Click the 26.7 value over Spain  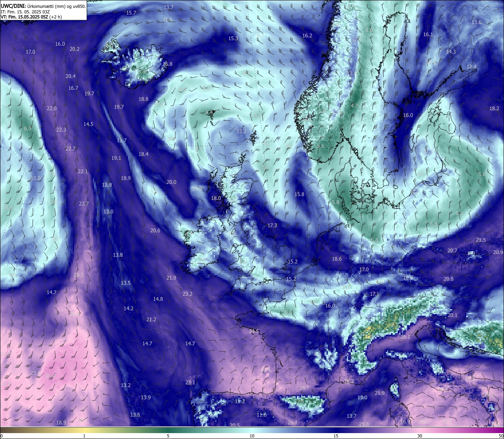click(x=304, y=388)
